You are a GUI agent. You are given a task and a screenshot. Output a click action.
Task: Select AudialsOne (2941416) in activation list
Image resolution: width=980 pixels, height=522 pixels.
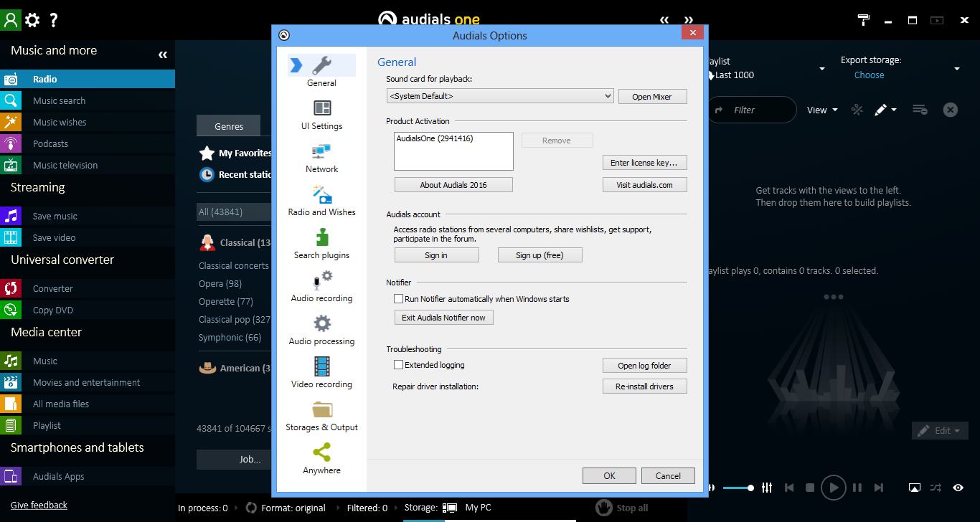point(435,138)
